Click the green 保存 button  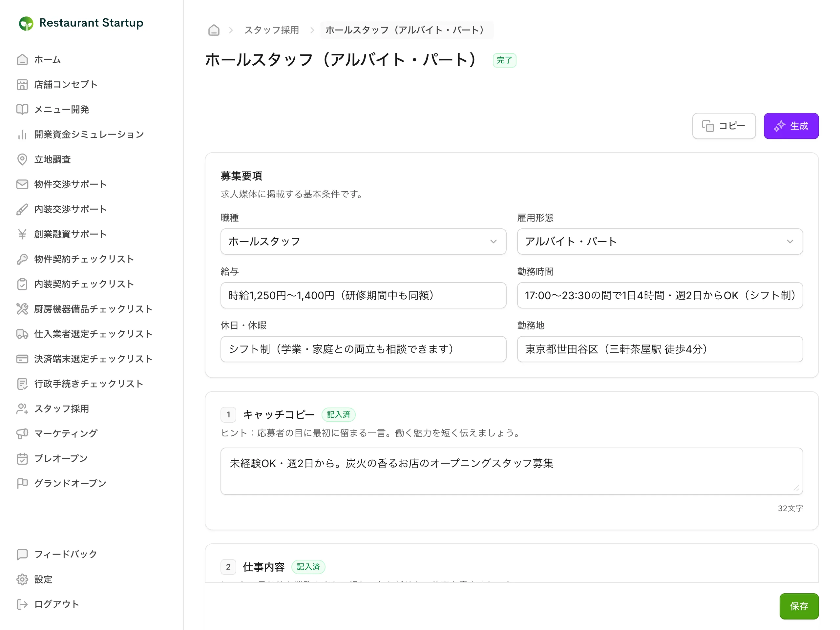tap(799, 606)
